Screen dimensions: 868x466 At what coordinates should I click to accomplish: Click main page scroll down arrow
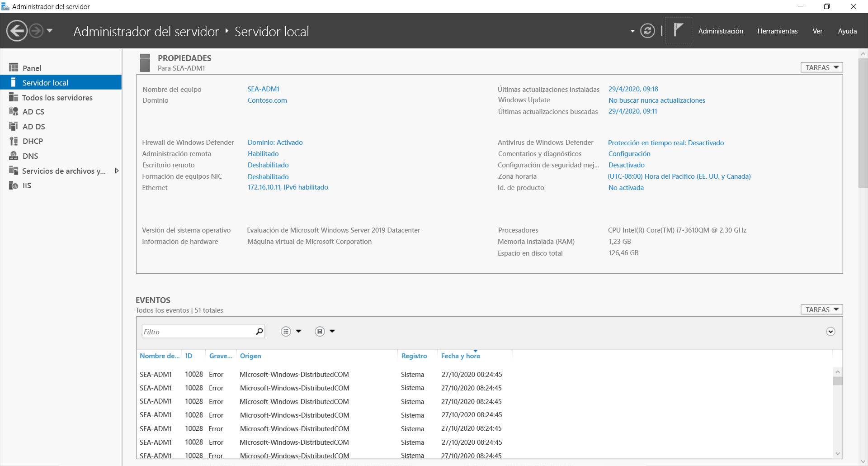click(x=863, y=461)
